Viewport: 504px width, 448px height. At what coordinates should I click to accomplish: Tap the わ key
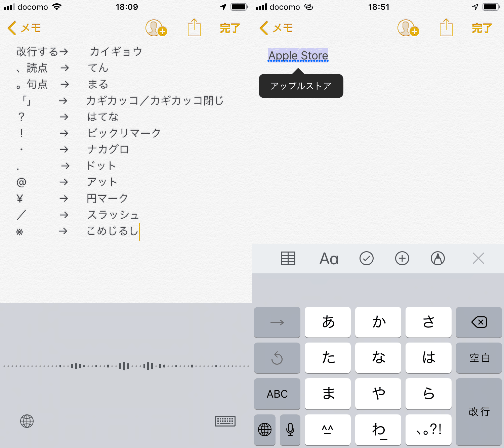pos(378,430)
